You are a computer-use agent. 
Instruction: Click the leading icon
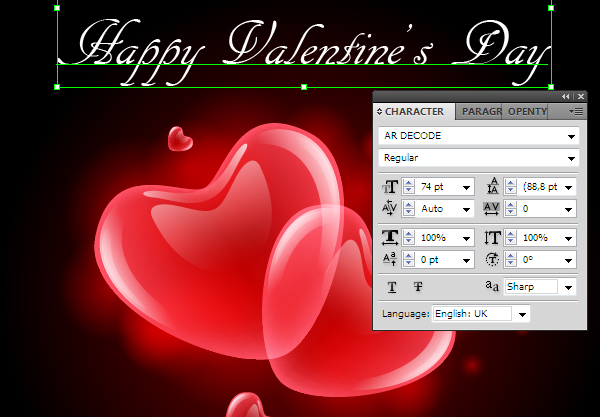coord(492,186)
